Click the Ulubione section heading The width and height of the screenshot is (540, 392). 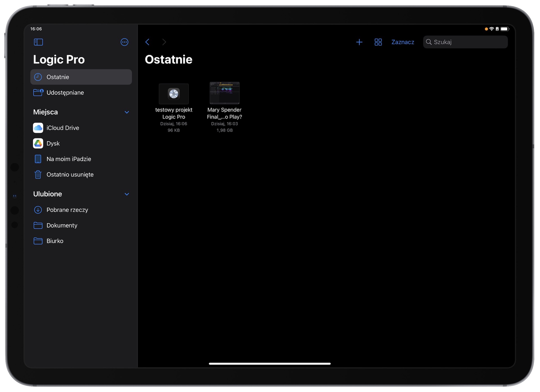pyautogui.click(x=48, y=194)
